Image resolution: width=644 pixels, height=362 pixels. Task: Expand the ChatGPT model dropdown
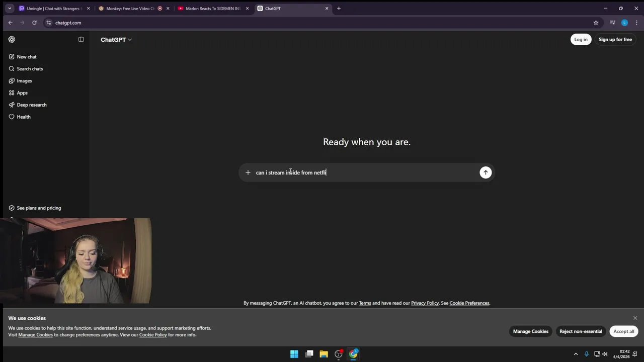[116, 40]
